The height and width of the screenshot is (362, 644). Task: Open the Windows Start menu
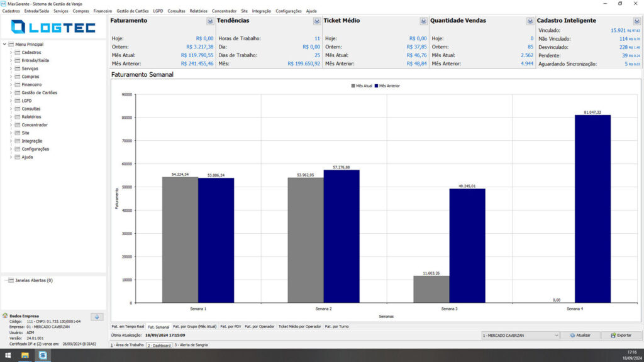tap(8, 356)
